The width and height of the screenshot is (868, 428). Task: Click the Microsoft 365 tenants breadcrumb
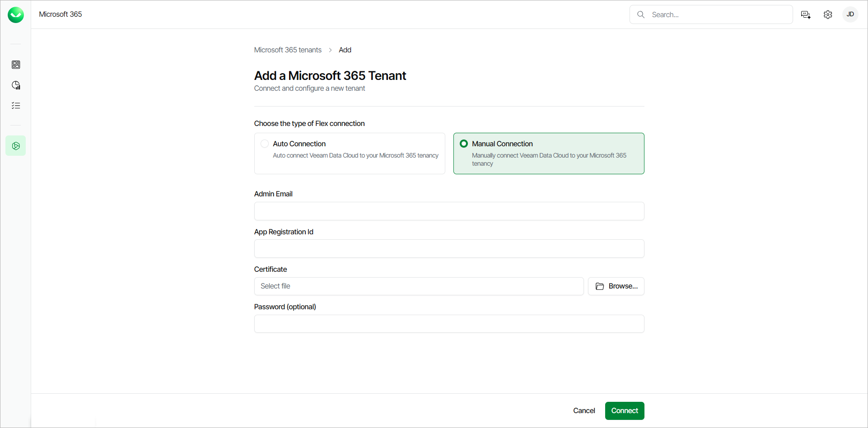click(x=288, y=50)
